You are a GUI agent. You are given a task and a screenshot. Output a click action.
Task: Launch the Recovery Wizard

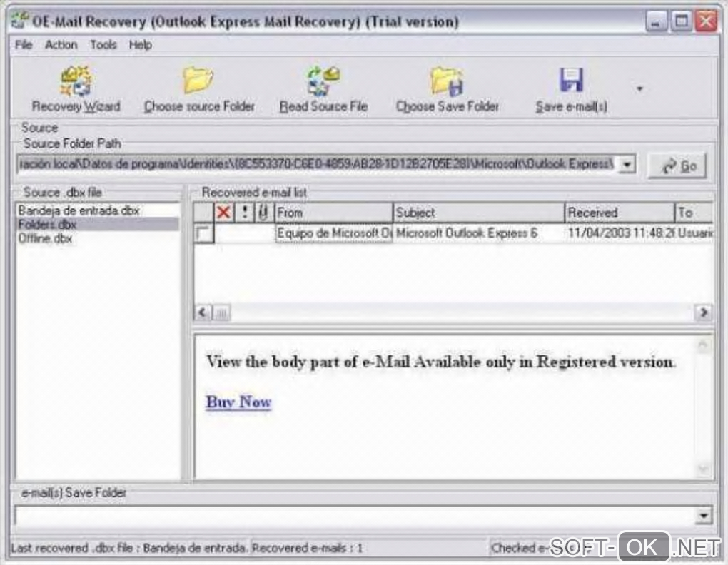click(76, 89)
